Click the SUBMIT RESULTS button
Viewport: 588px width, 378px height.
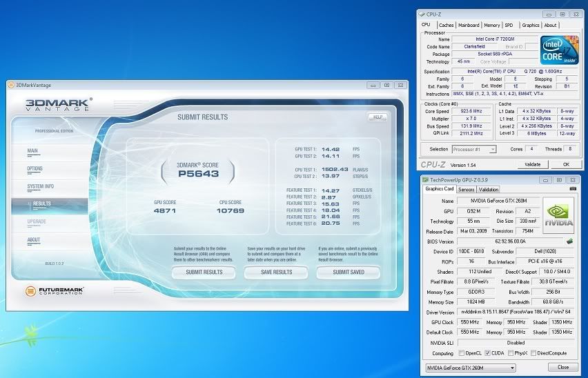tap(204, 272)
